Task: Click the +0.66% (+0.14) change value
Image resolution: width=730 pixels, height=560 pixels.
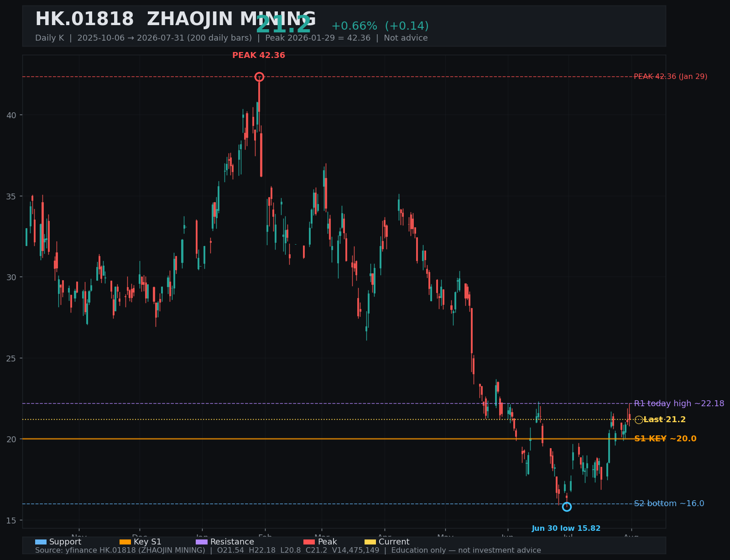Action: pyautogui.click(x=380, y=26)
